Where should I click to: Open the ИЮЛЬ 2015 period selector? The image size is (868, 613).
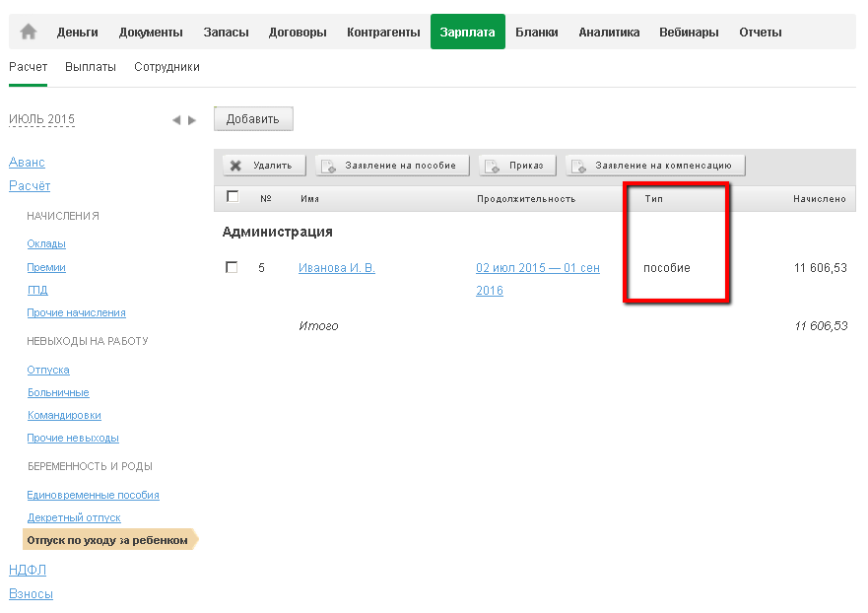[41, 119]
